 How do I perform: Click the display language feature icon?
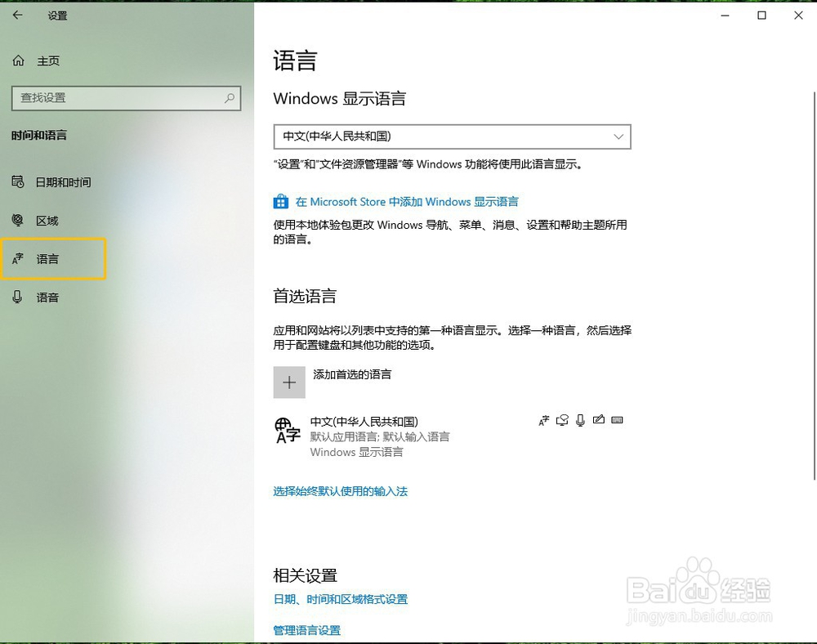pyautogui.click(x=544, y=420)
